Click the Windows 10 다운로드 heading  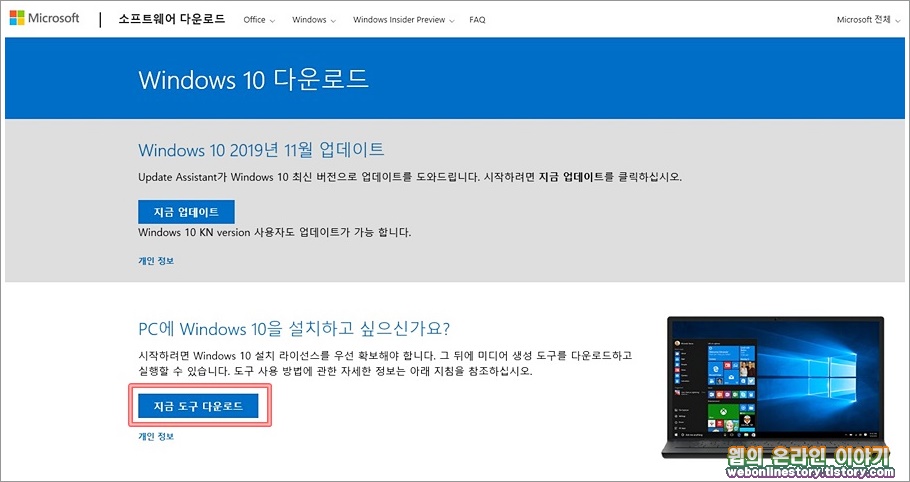point(253,79)
